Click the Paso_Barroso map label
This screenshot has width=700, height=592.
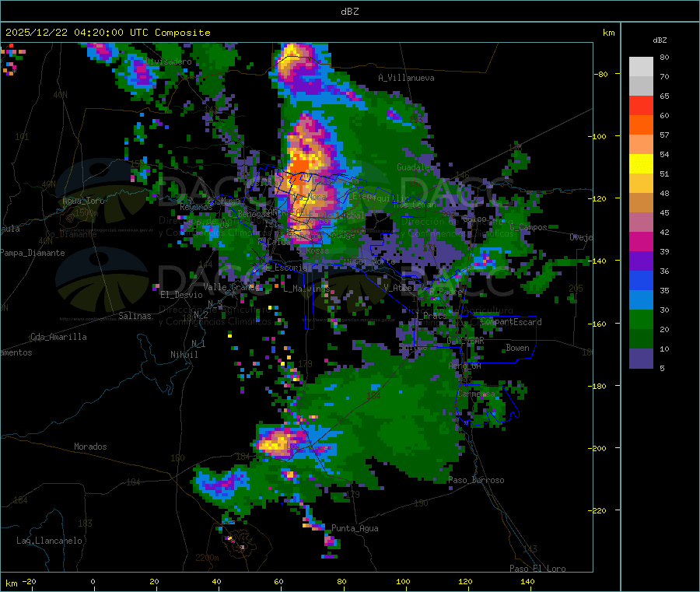tap(476, 480)
